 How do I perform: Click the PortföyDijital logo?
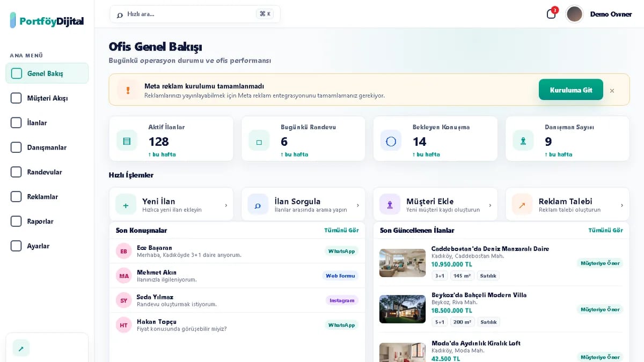pos(47,21)
